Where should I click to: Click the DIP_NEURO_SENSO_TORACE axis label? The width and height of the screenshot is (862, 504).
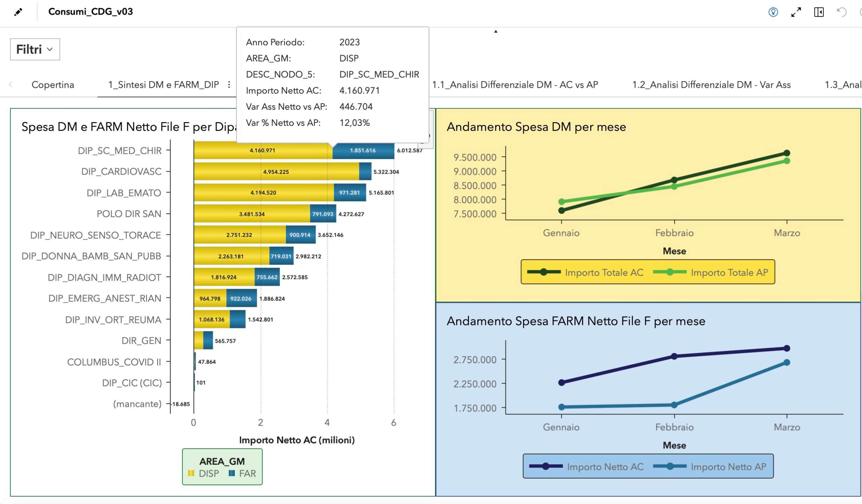[x=95, y=235]
